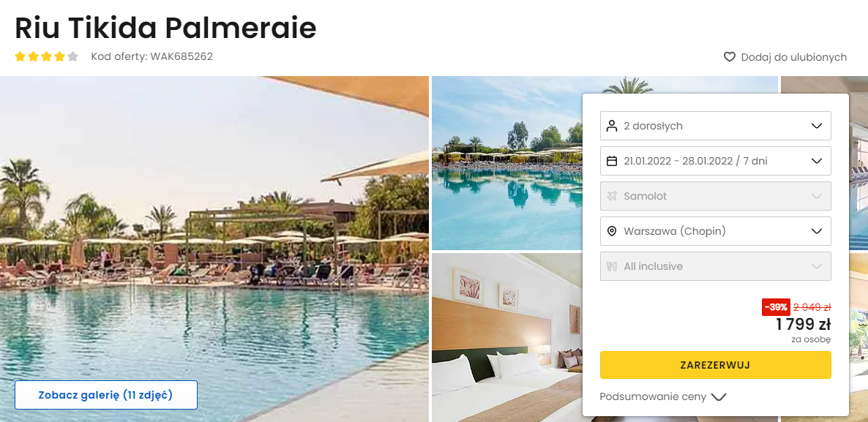868x422 pixels.
Task: Click the -39% discount badge
Action: [776, 307]
